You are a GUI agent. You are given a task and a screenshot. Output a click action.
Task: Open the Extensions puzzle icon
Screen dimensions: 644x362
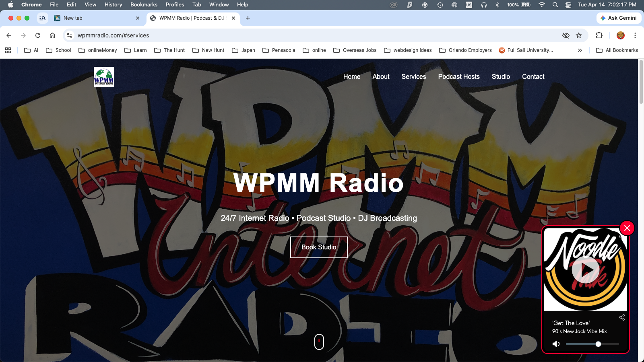click(x=599, y=35)
